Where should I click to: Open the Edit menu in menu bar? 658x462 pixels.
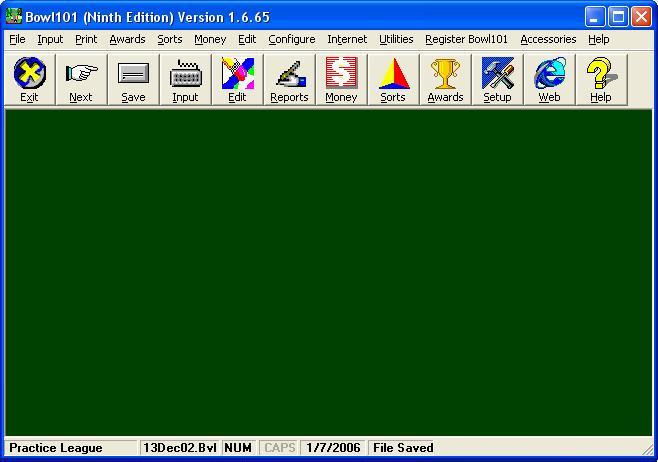247,39
